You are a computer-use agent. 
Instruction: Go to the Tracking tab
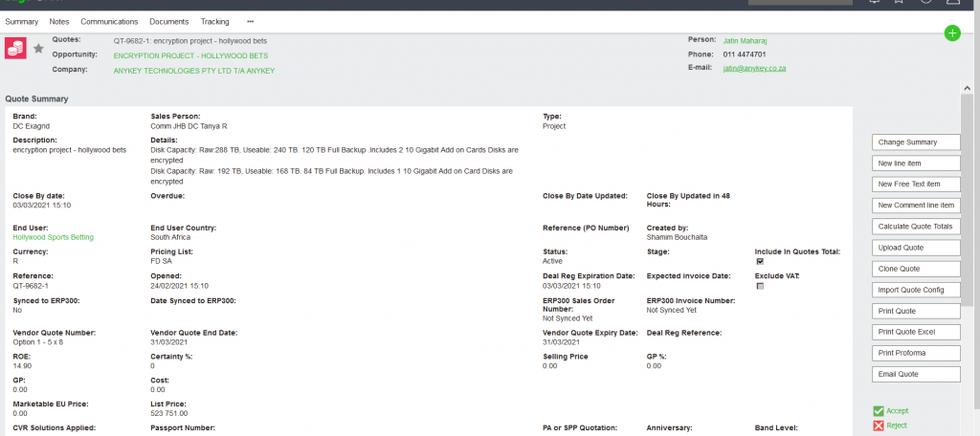click(x=214, y=21)
